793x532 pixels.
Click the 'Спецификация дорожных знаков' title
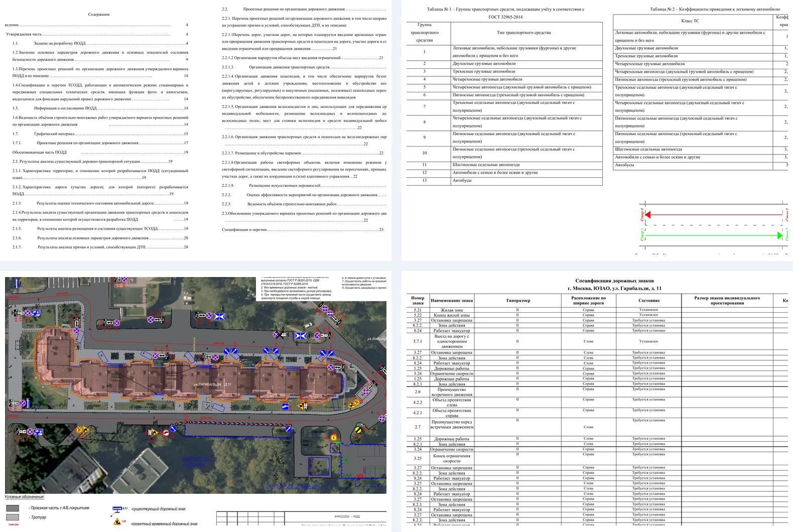[x=614, y=281]
